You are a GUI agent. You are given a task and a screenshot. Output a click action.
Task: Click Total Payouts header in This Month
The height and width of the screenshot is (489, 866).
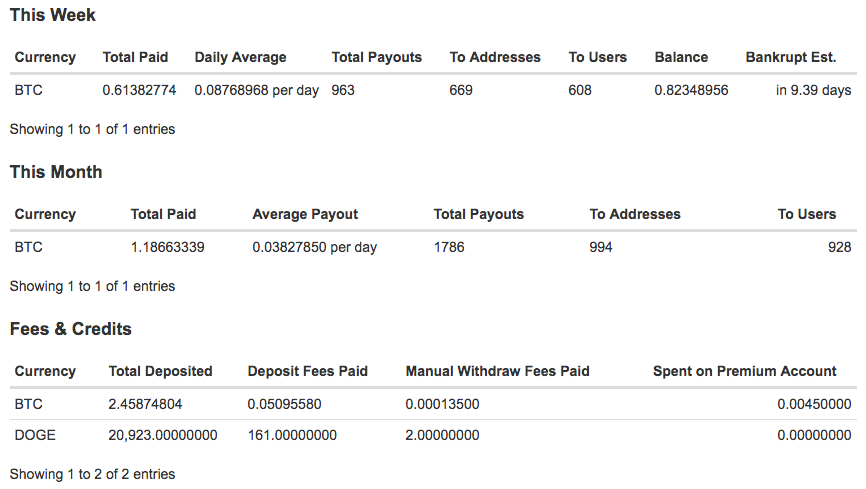[478, 214]
